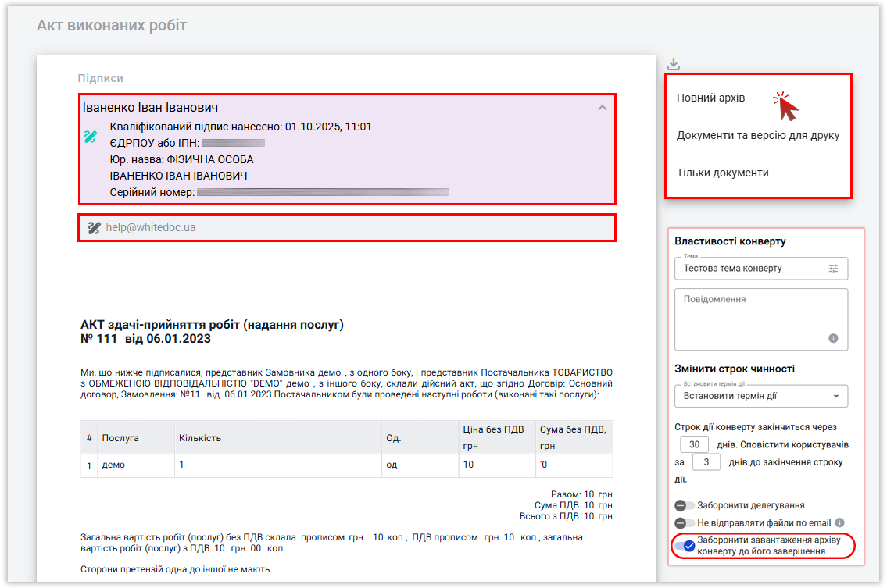The height and width of the screenshot is (588, 887).
Task: Expand the help@whitedoc.ua signer row
Action: [x=347, y=228]
